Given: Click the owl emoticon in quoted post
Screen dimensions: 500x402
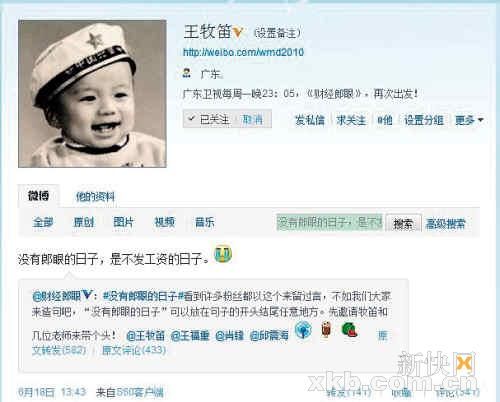Looking at the screenshot, I should [327, 330].
